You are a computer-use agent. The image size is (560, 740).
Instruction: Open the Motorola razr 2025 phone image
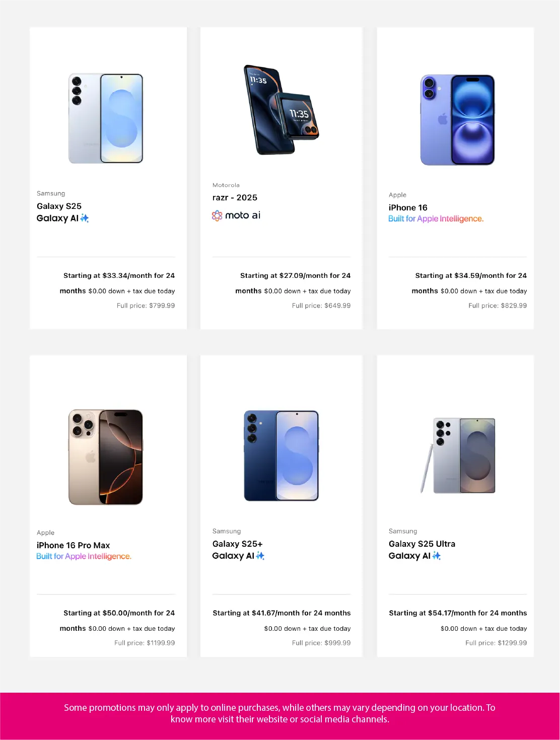pyautogui.click(x=281, y=110)
